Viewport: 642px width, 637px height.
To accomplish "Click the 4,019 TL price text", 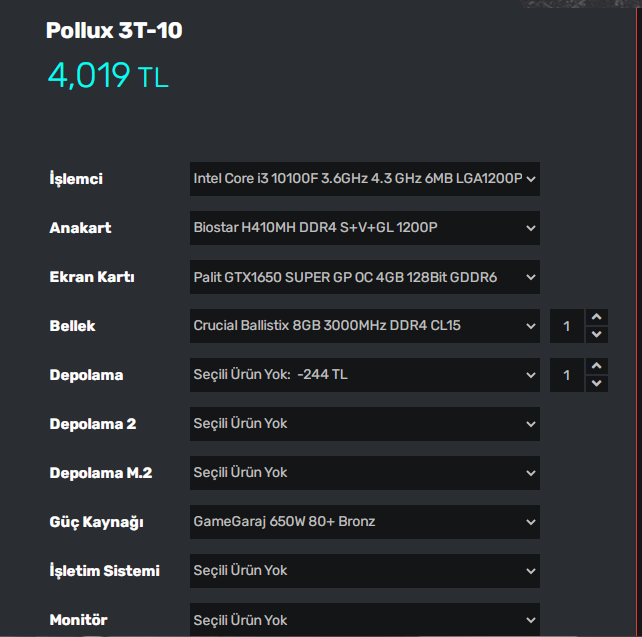I will 108,76.
